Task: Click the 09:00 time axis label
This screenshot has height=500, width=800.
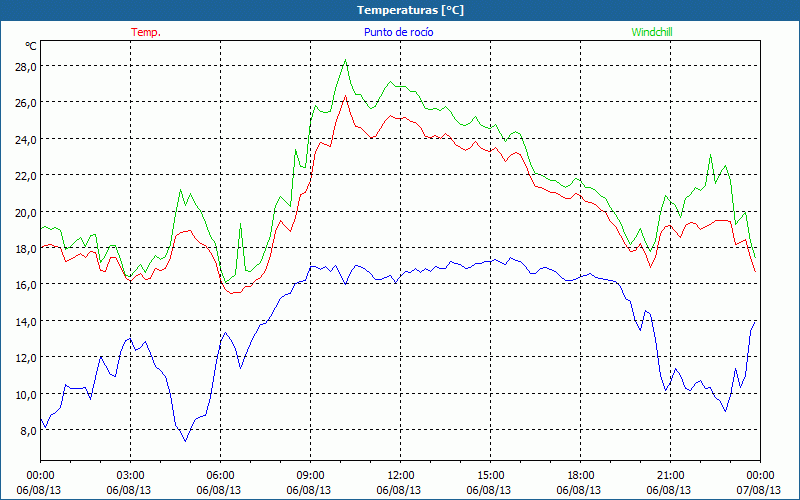Action: [x=310, y=476]
